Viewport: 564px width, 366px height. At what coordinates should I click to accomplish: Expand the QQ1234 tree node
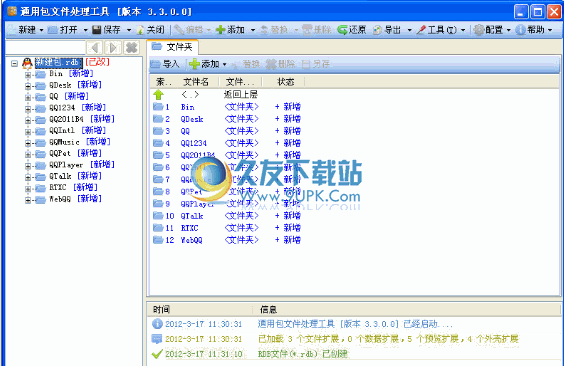[x=28, y=109]
